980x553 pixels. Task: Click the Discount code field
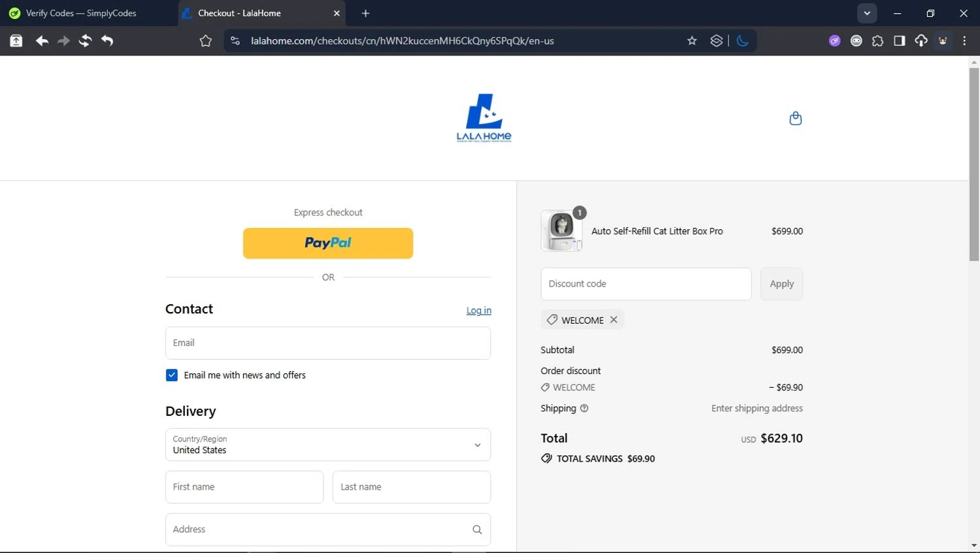tap(646, 284)
